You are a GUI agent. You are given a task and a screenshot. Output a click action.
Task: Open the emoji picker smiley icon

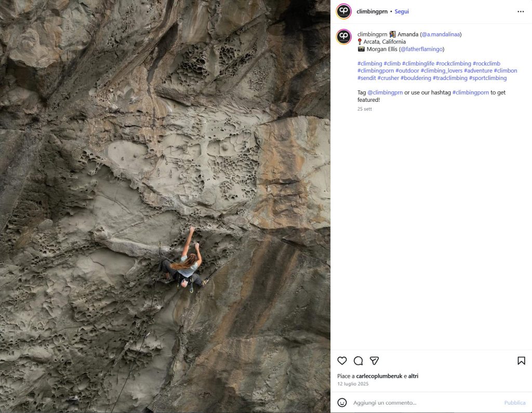tap(342, 403)
